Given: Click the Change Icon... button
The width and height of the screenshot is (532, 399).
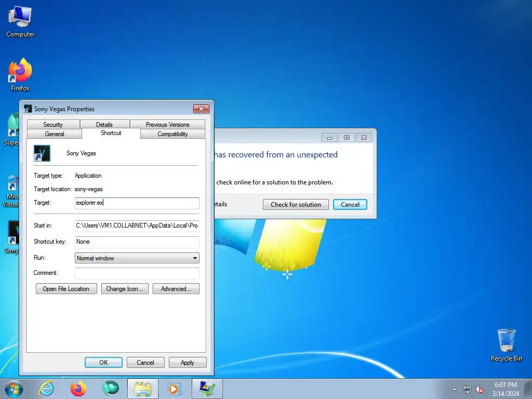Looking at the screenshot, I should [125, 289].
